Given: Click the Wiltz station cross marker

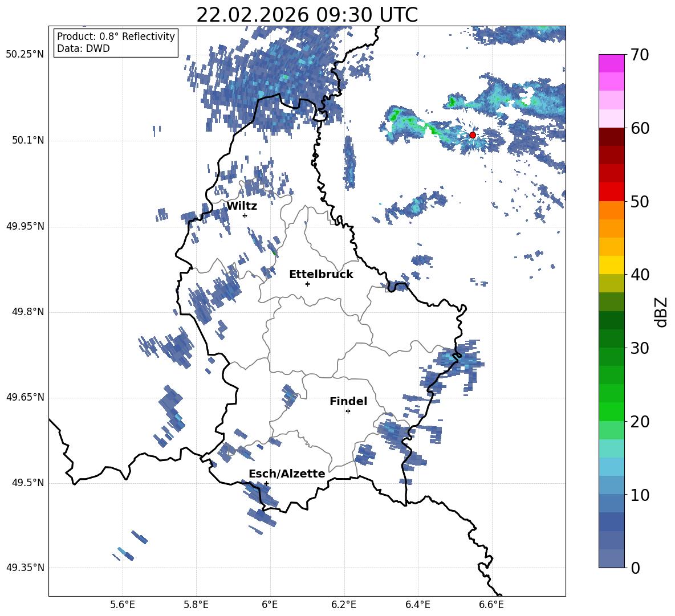Looking at the screenshot, I should click(x=245, y=215).
